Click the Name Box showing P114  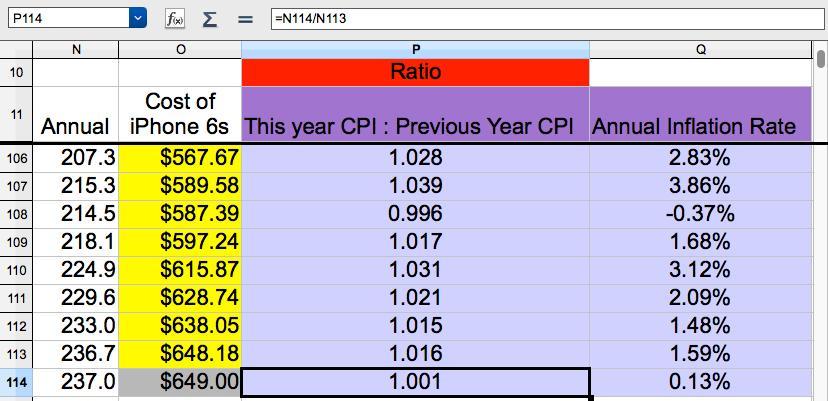(66, 18)
